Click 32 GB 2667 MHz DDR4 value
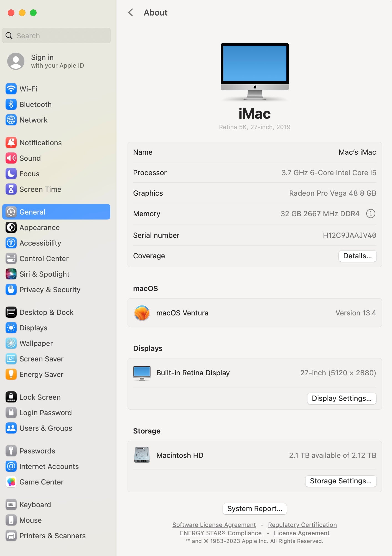392x556 pixels. [x=320, y=214]
